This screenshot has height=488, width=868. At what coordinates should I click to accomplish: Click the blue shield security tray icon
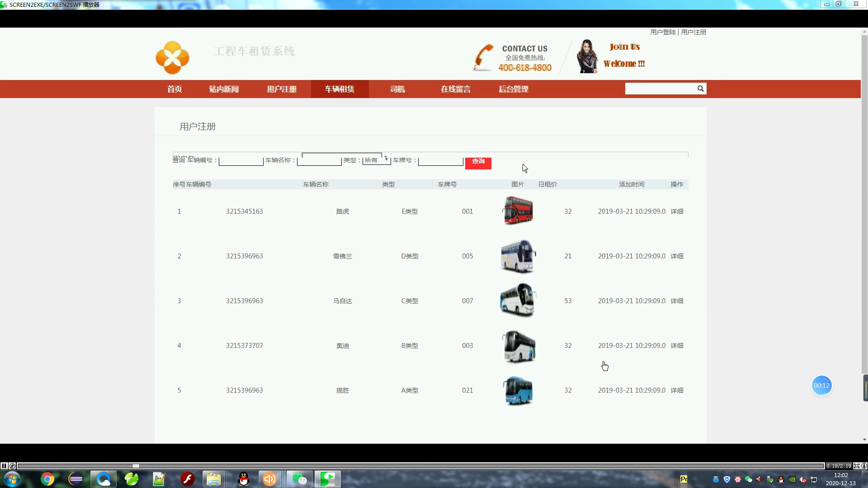pyautogui.click(x=727, y=479)
